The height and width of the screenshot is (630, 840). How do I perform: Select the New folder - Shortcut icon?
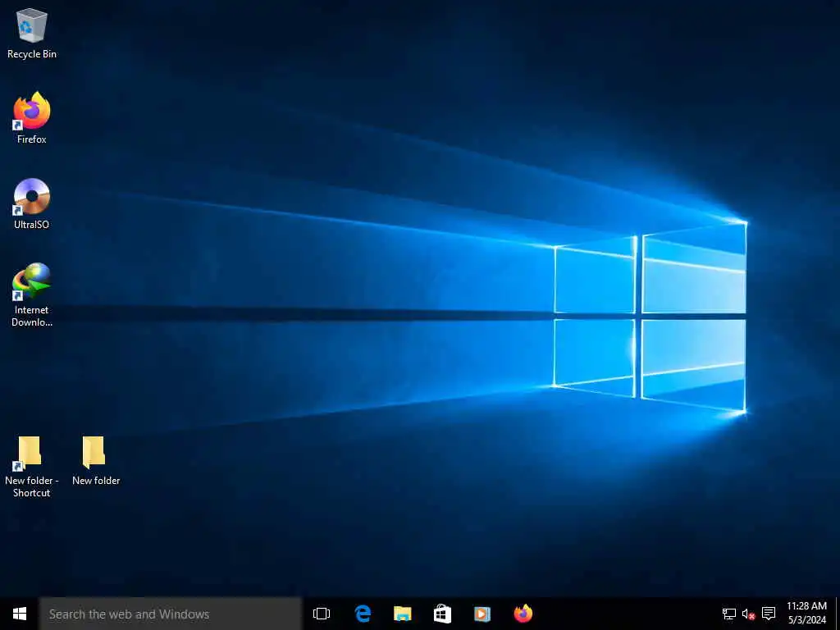tap(32, 466)
